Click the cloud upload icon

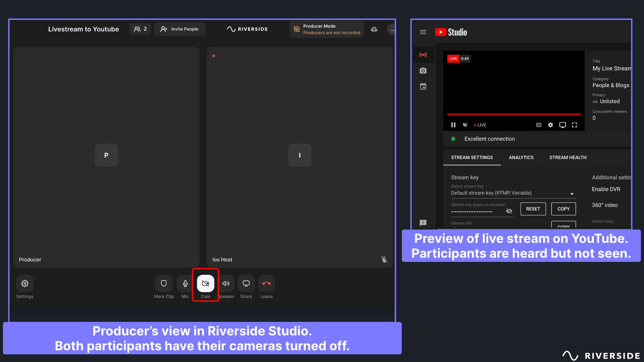tap(374, 29)
